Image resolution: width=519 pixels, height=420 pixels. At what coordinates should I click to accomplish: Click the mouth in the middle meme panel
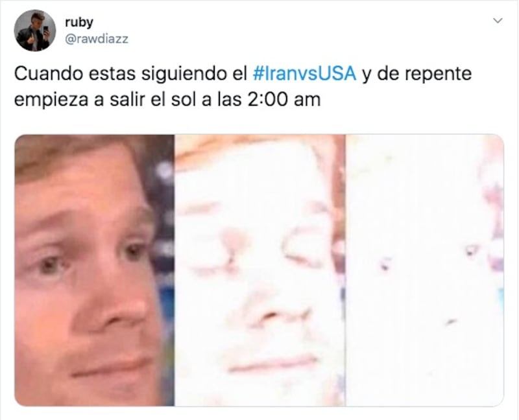(x=274, y=363)
